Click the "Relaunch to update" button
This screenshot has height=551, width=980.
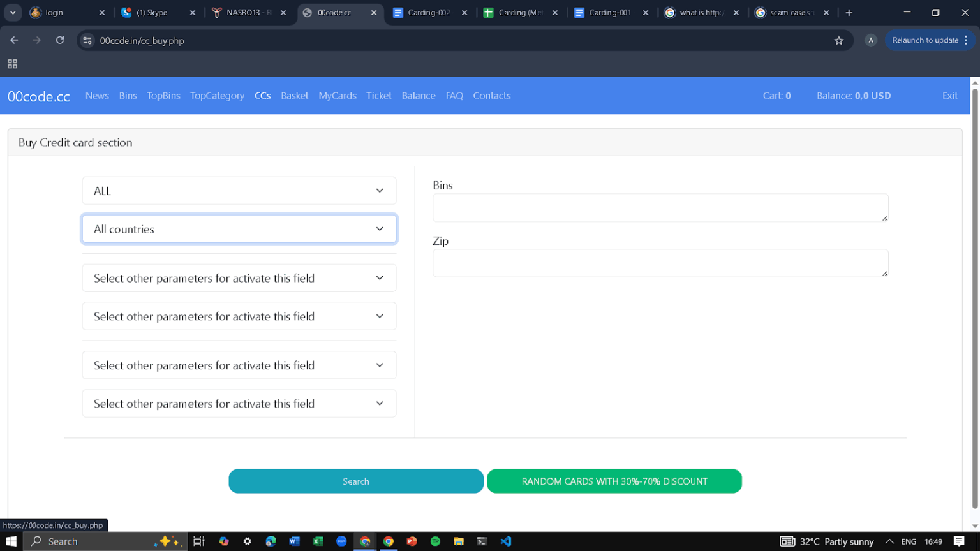pyautogui.click(x=924, y=40)
